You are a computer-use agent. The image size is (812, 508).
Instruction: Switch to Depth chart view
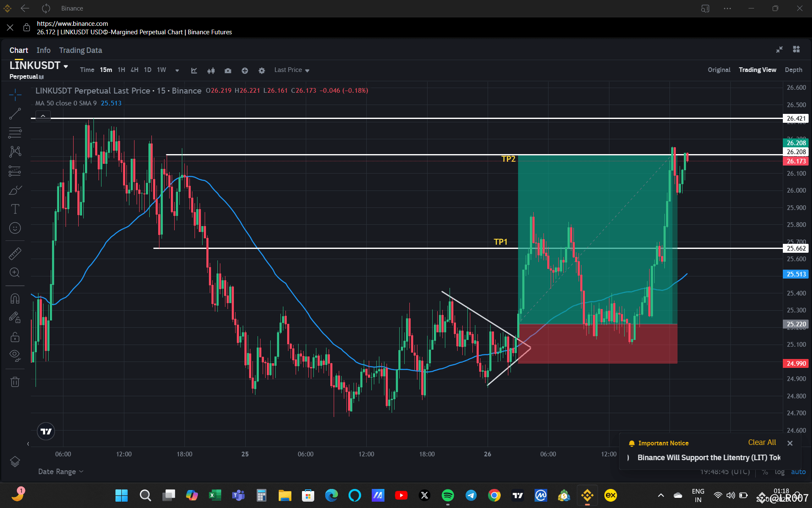pyautogui.click(x=793, y=70)
